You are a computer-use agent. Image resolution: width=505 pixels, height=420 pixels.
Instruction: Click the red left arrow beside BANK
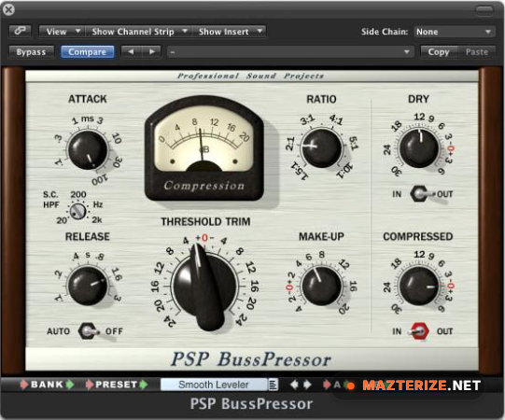[x=24, y=385]
